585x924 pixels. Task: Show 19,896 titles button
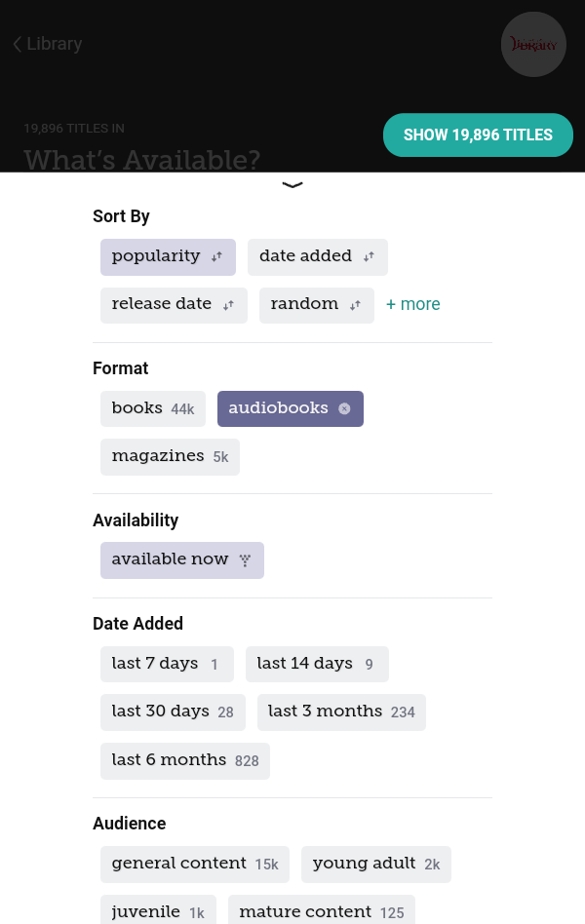478,135
